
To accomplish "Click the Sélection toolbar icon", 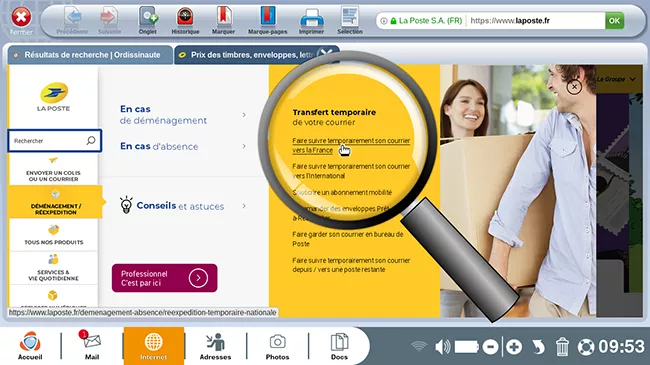I will [350, 17].
